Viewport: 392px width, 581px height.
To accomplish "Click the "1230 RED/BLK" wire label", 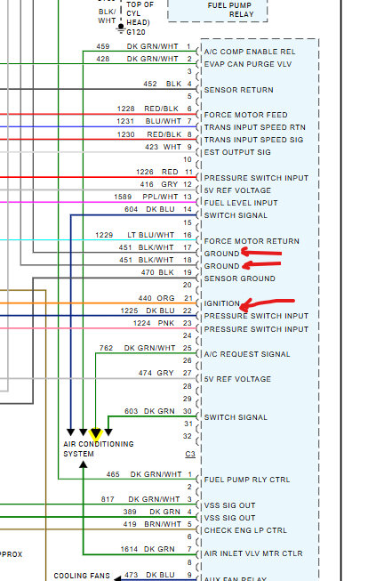I will tap(149, 134).
